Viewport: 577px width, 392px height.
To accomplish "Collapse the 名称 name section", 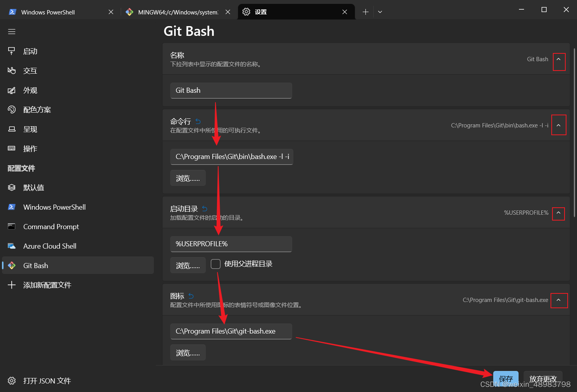I will click(558, 59).
